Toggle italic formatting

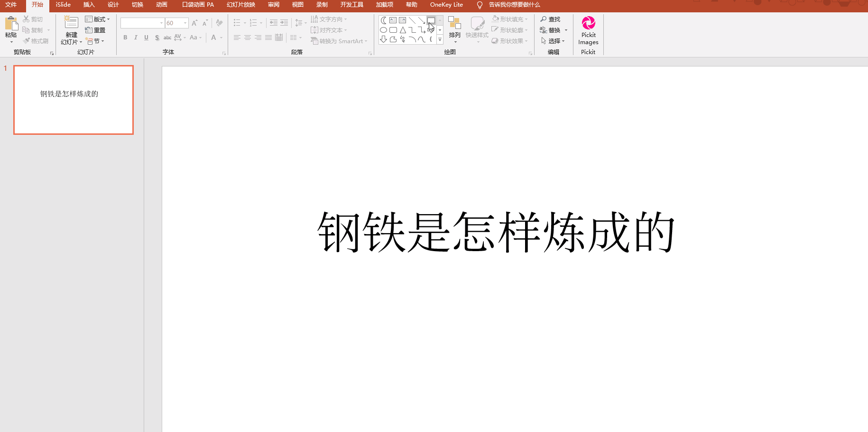coord(136,38)
